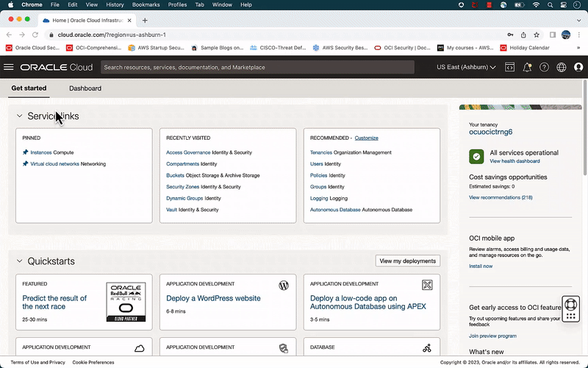Bookmark this page with the star icon
This screenshot has width=588, height=368.
537,35
